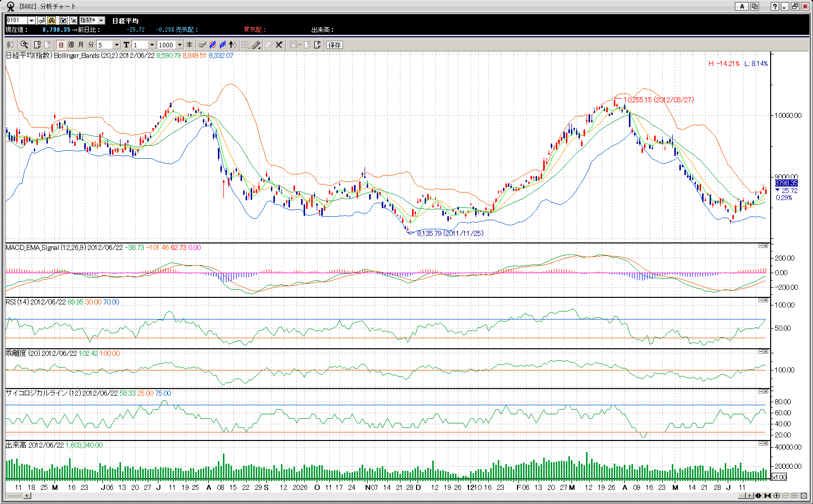The image size is (813, 504).
Task: Click the A font button in title bar
Action: (741, 7)
